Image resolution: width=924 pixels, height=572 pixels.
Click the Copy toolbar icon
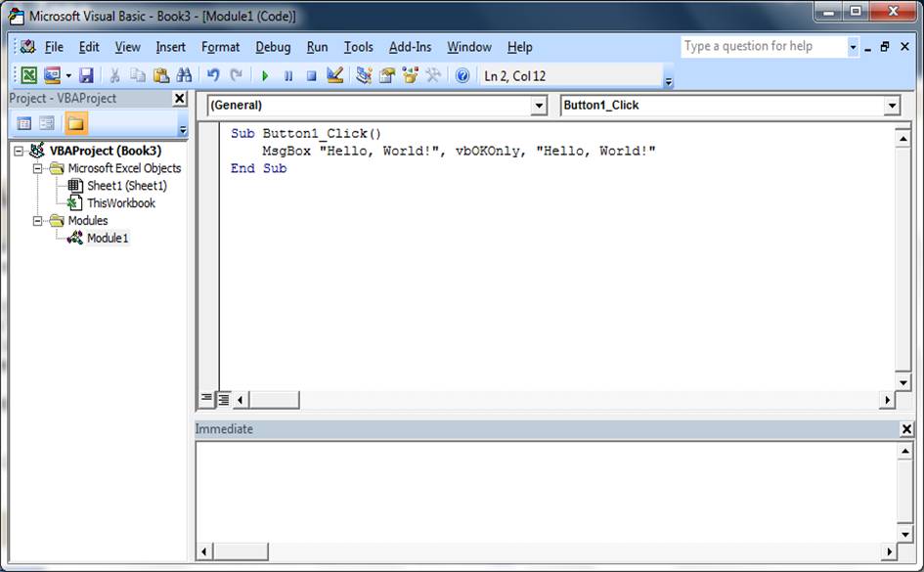tap(138, 75)
